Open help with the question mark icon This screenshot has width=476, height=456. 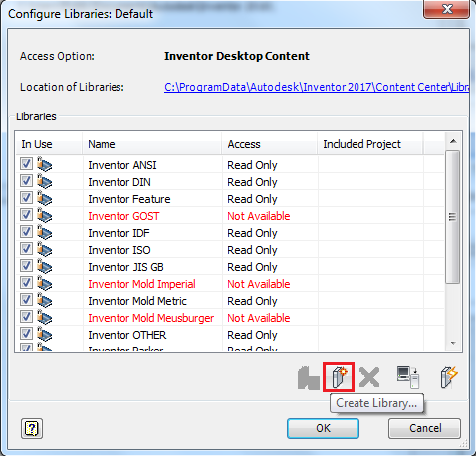pyautogui.click(x=32, y=428)
